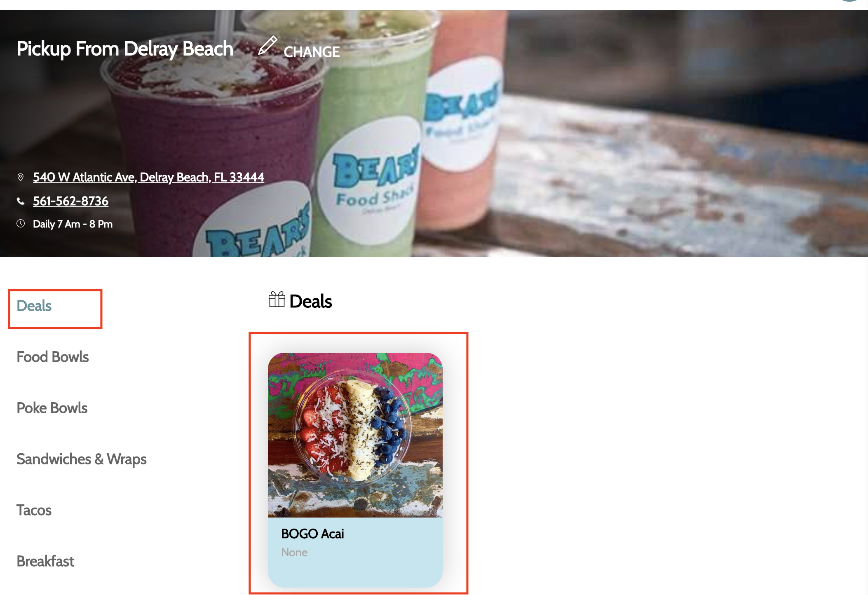Click the location pin icon

pos(21,177)
